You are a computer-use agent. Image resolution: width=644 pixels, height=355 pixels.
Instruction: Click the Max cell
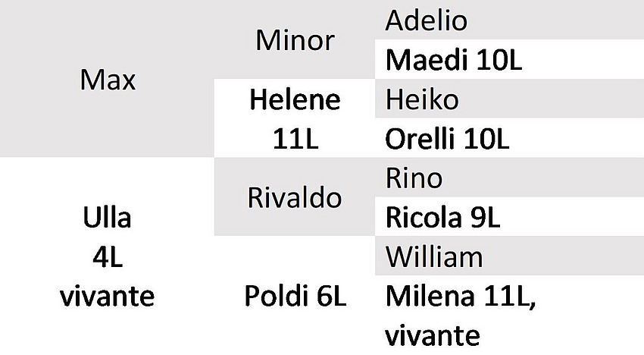click(108, 80)
